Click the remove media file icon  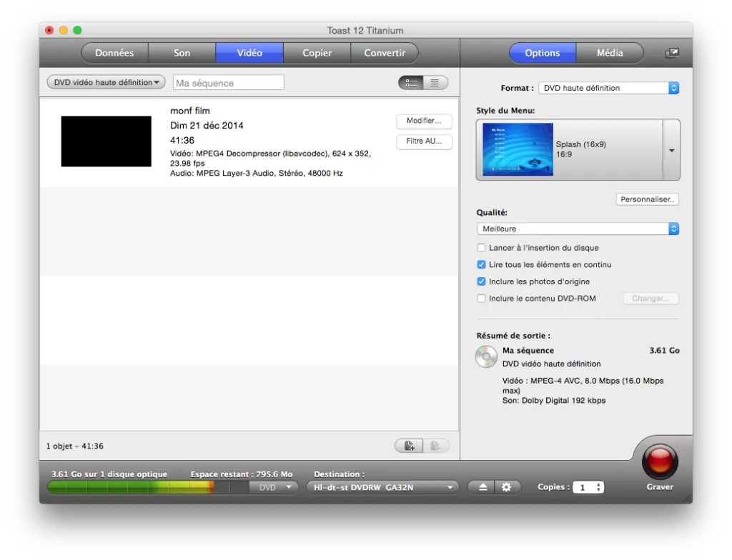[436, 445]
